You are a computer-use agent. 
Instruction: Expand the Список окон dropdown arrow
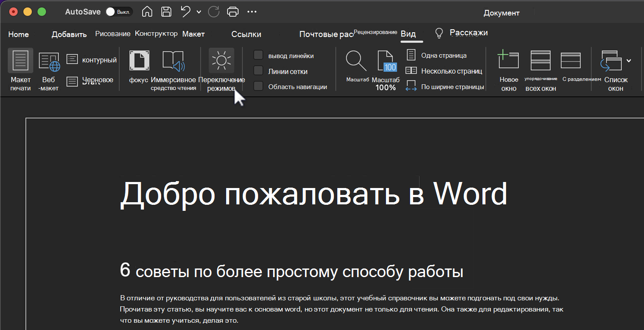629,61
